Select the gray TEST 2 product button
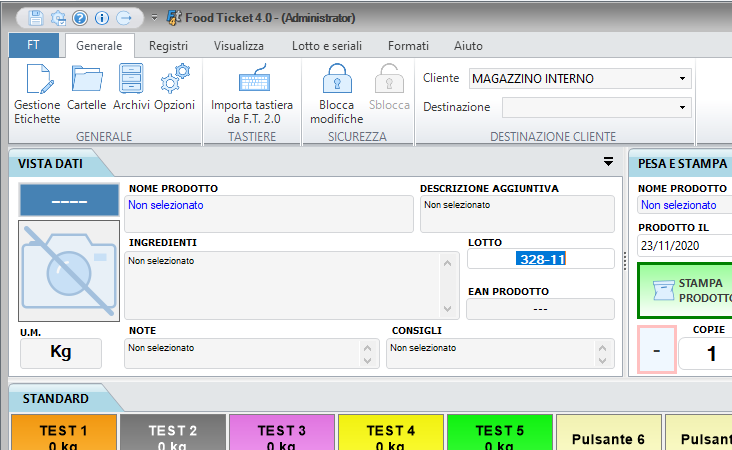 [x=173, y=433]
